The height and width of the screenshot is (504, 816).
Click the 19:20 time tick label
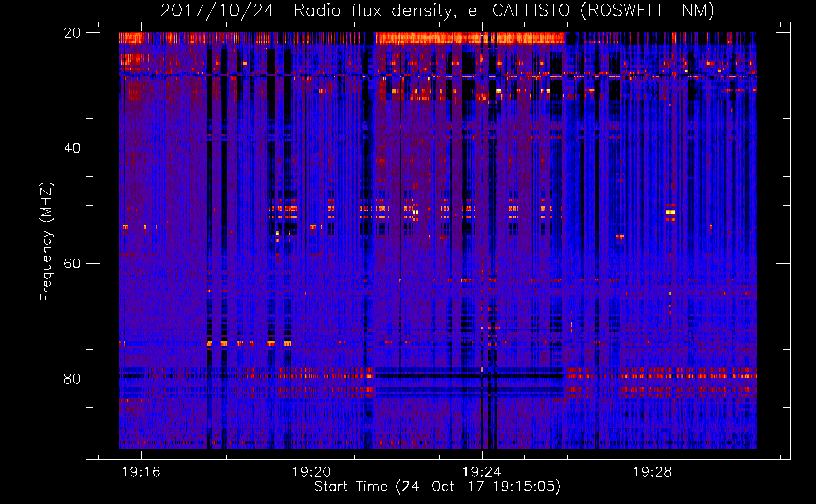pos(312,472)
